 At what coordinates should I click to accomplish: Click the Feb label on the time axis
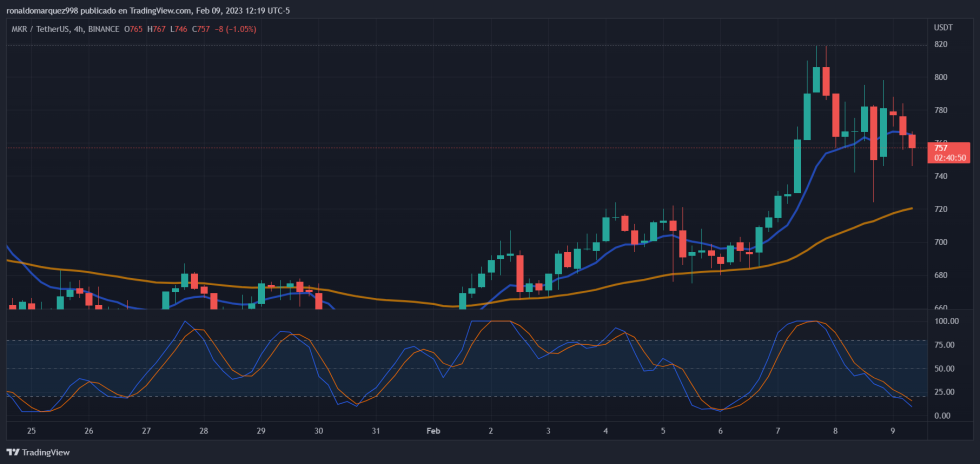pyautogui.click(x=433, y=431)
